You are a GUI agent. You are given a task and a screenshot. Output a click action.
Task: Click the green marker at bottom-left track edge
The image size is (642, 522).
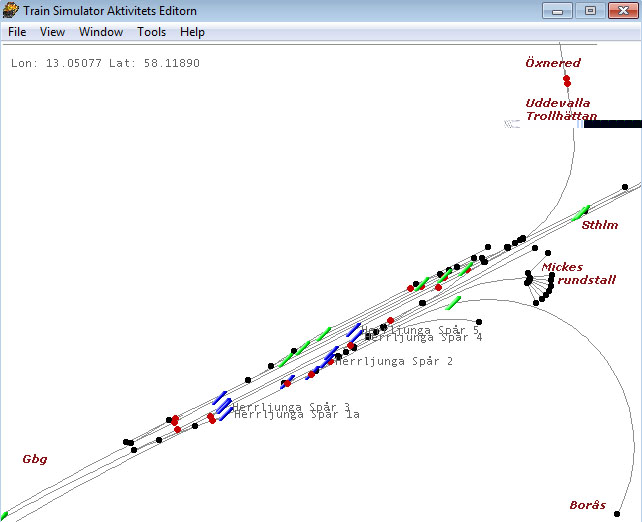click(x=6, y=514)
